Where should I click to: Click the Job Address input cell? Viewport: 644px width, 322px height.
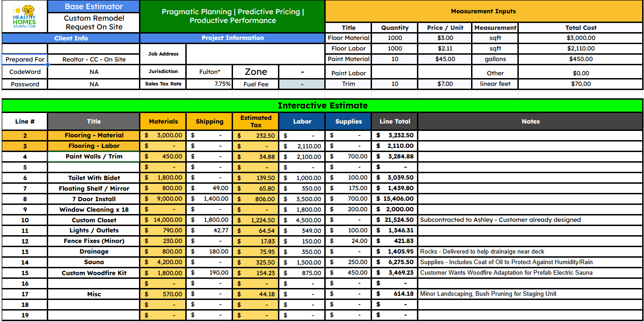click(x=255, y=54)
